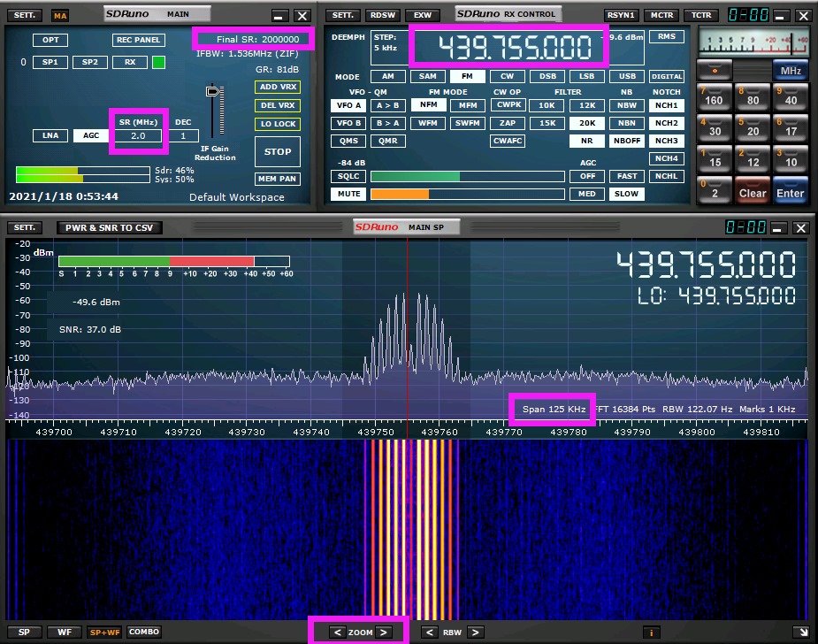
Task: Open the SETT. menu on MAIN panel
Action: coord(24,15)
